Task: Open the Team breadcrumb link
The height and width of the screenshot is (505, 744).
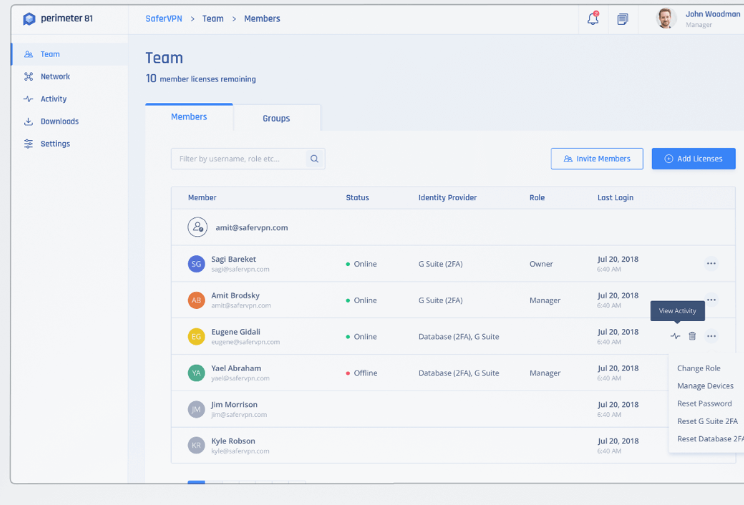Action: click(x=213, y=19)
